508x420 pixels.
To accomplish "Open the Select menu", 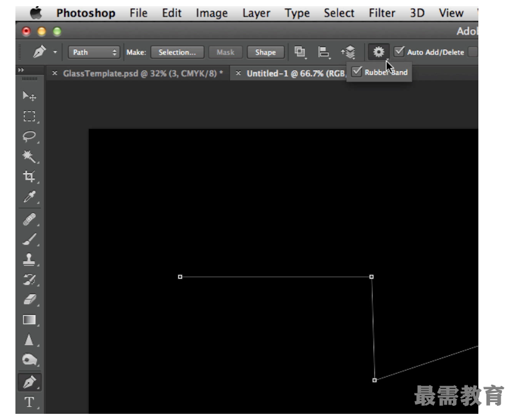I will pyautogui.click(x=339, y=13).
